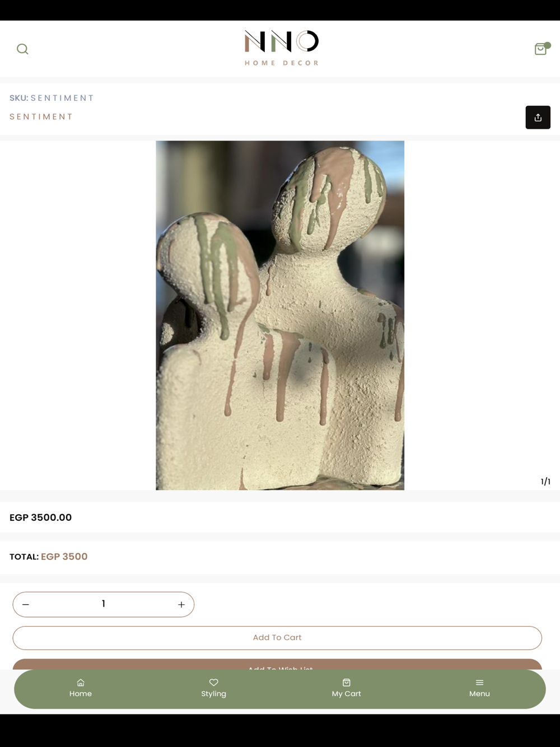The width and height of the screenshot is (560, 747).
Task: Click the EGP 3500.00 price
Action: click(x=40, y=517)
